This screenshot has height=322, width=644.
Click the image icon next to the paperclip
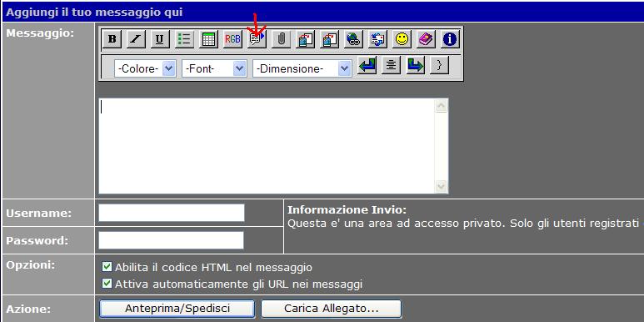click(305, 39)
